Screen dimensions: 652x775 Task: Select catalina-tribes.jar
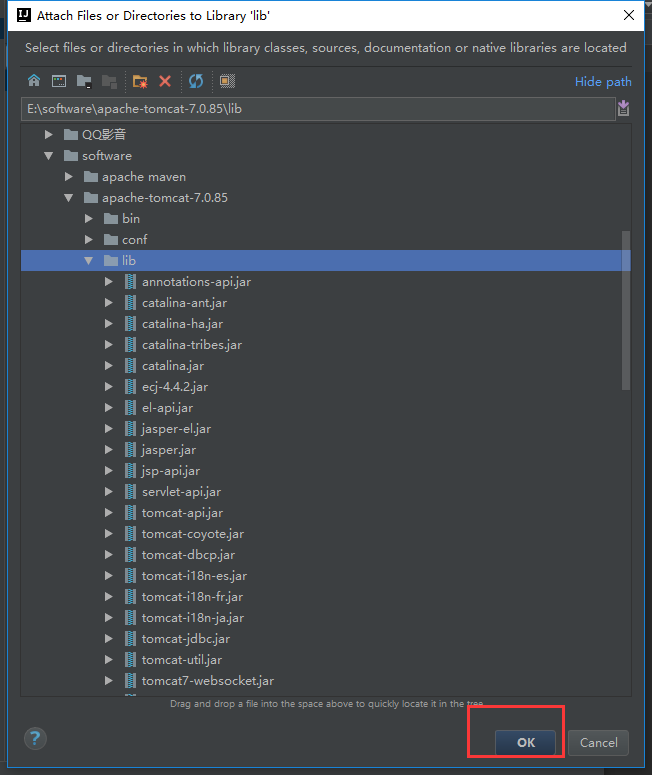click(192, 344)
